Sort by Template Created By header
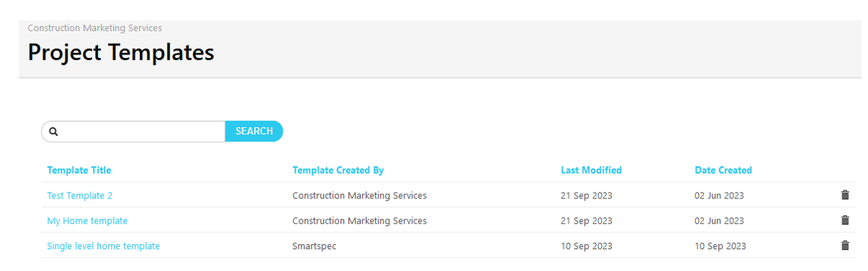The image size is (868, 271). [x=337, y=170]
